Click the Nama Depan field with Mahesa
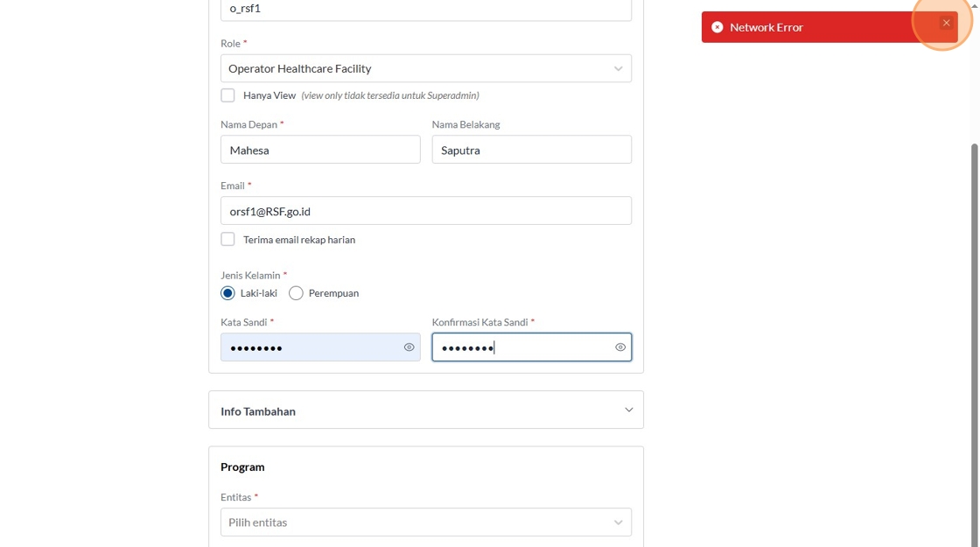Viewport: 980px width, 547px height. click(320, 150)
